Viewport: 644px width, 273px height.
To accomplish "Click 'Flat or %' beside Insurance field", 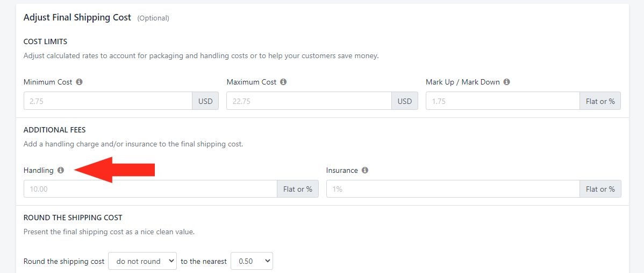I will tap(600, 189).
